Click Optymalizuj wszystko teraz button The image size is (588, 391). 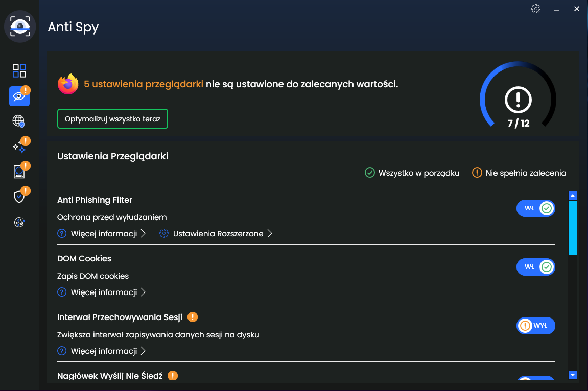112,119
